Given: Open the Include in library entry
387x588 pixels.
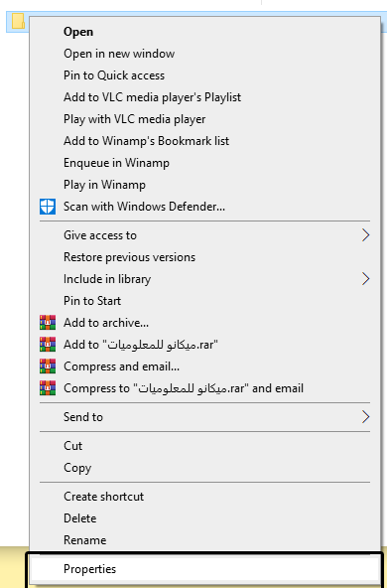Looking at the screenshot, I should pos(205,279).
